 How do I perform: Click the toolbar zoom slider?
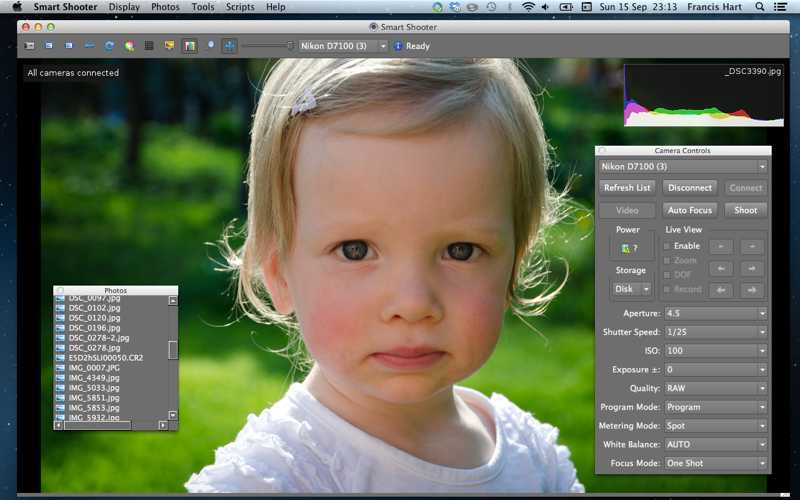[x=267, y=46]
